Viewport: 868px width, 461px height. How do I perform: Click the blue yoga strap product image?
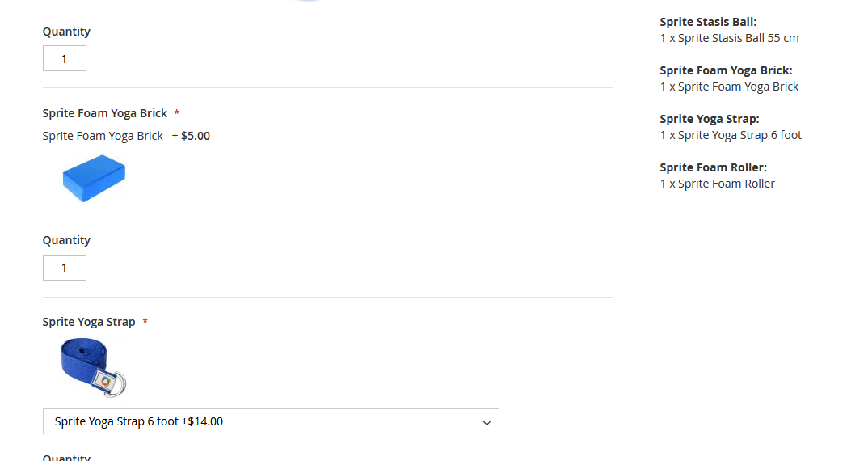click(x=93, y=367)
